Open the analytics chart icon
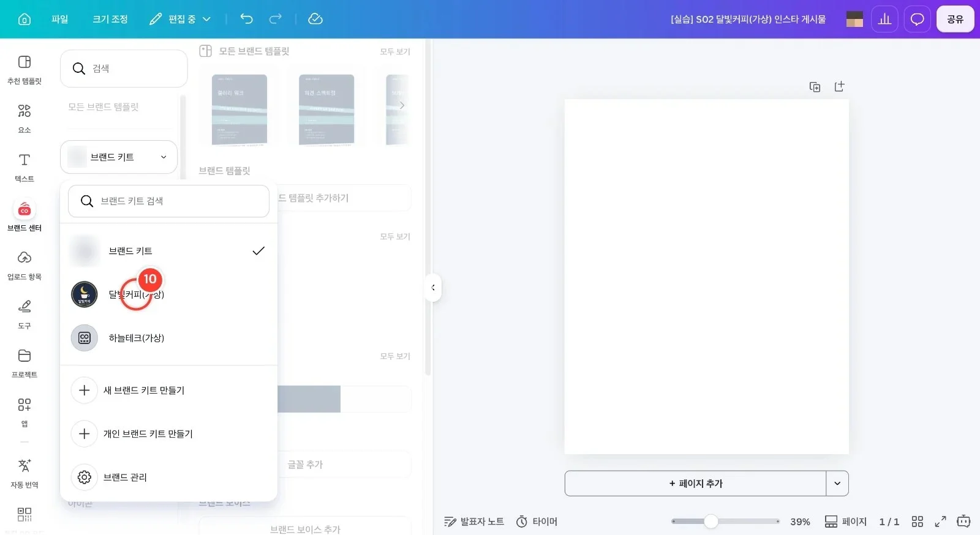 click(884, 19)
